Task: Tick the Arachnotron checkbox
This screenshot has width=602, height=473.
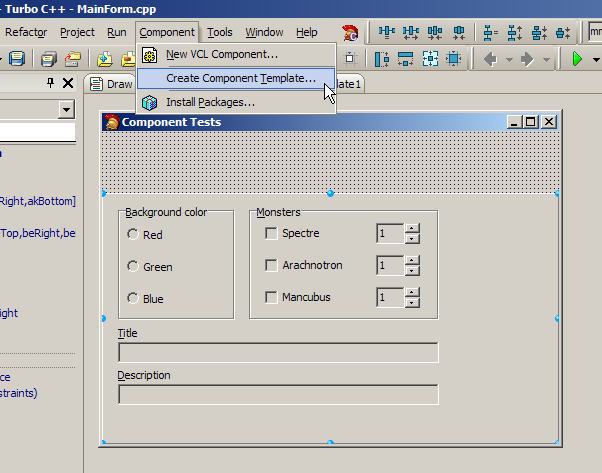Action: pos(271,266)
